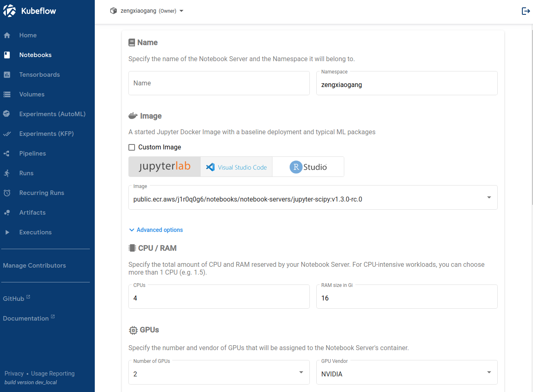533x392 pixels.
Task: Click the GPUs processor icon
Action: click(133, 330)
